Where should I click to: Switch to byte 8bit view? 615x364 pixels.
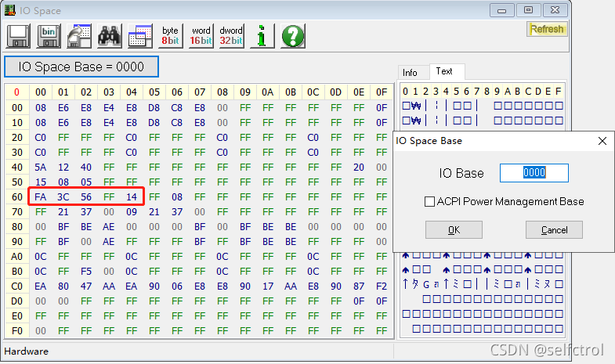point(170,36)
